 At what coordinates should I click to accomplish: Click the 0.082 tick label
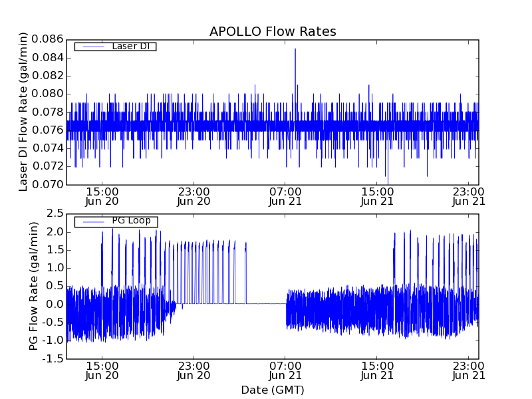[x=47, y=76]
